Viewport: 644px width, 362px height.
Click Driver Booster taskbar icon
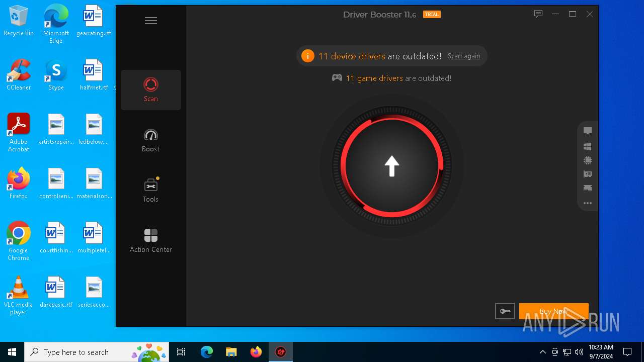point(281,352)
